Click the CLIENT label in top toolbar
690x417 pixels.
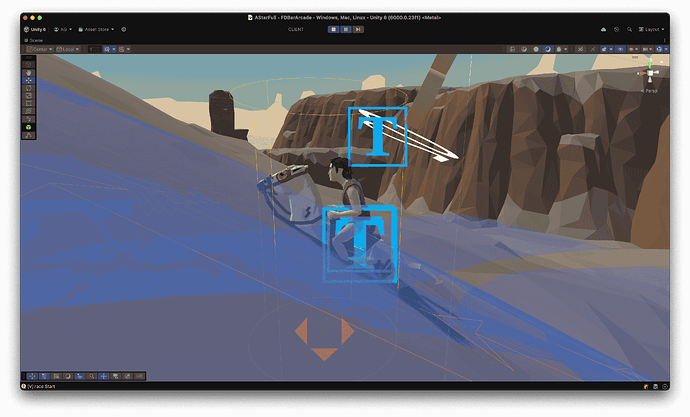pyautogui.click(x=296, y=29)
